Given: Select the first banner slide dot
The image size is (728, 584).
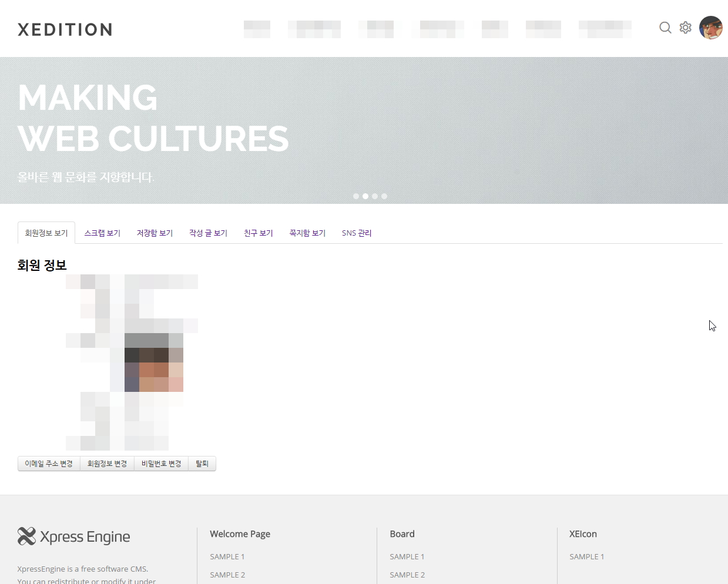Looking at the screenshot, I should (356, 196).
